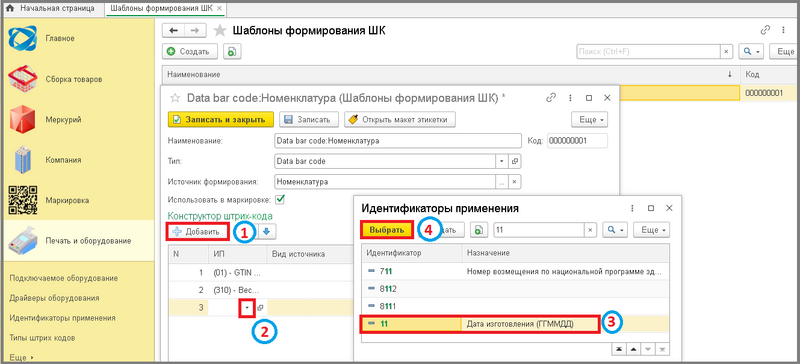
Task: Open Идентификаторы применения sidebar link
Action: [x=62, y=318]
